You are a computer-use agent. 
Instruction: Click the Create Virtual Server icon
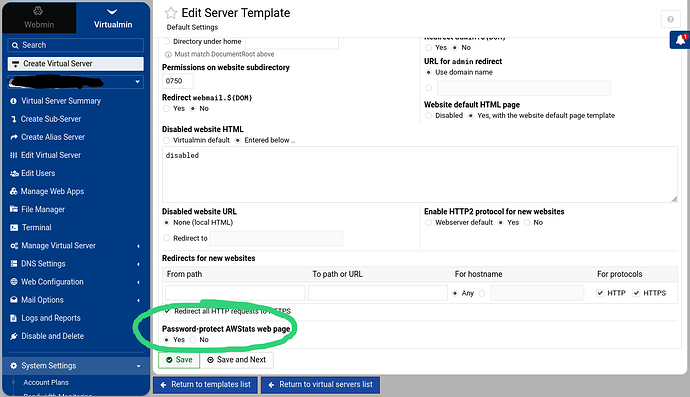15,64
